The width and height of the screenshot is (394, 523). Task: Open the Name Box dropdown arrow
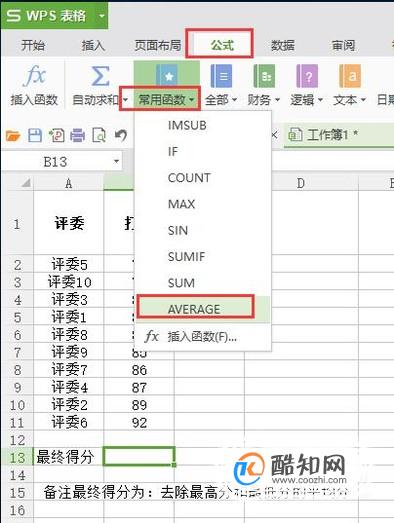(x=116, y=162)
